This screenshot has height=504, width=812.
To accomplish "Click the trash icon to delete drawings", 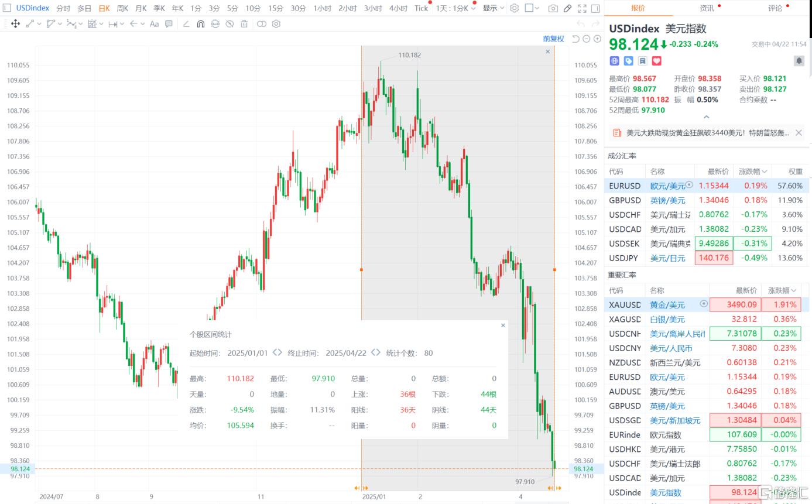I will [x=244, y=24].
